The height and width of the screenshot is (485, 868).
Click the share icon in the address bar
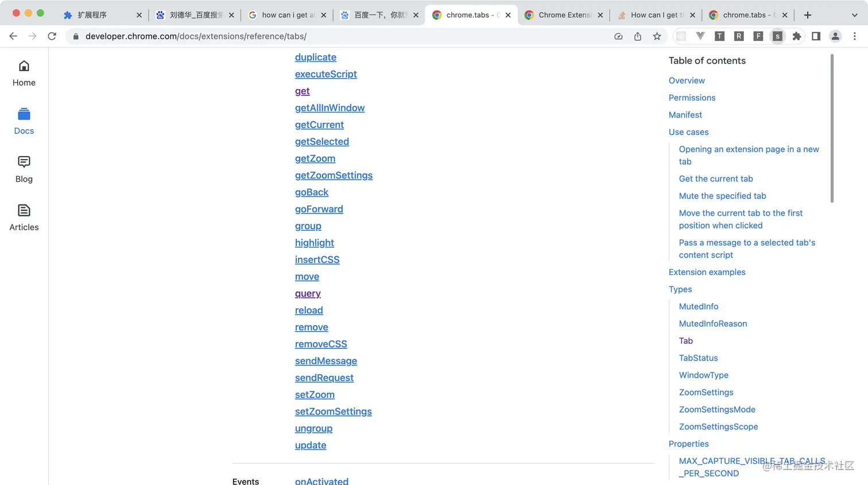(637, 36)
